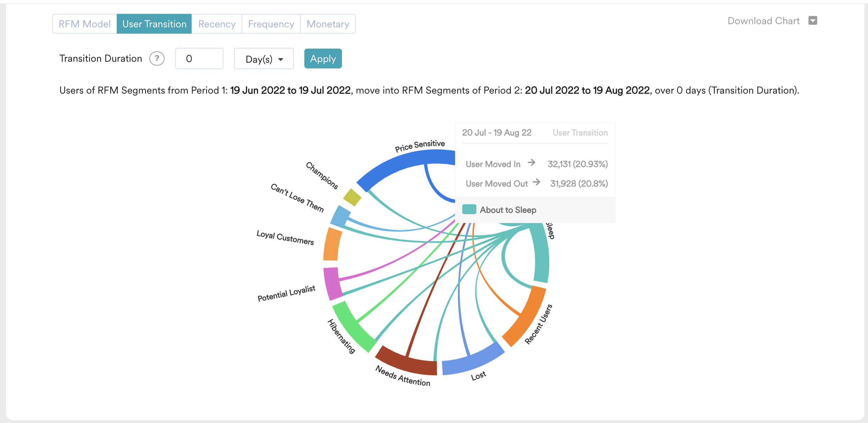Select the User Transition tab
Screen dimensions: 868x423
point(154,23)
